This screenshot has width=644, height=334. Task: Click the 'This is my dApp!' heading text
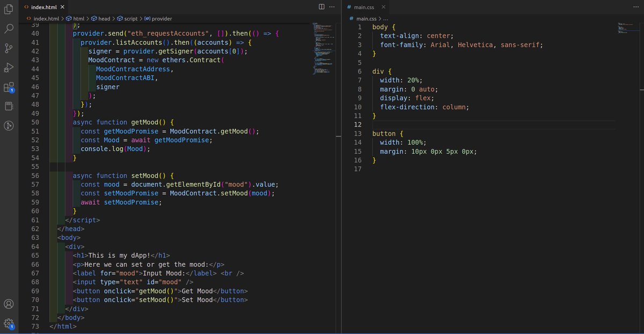tap(120, 255)
